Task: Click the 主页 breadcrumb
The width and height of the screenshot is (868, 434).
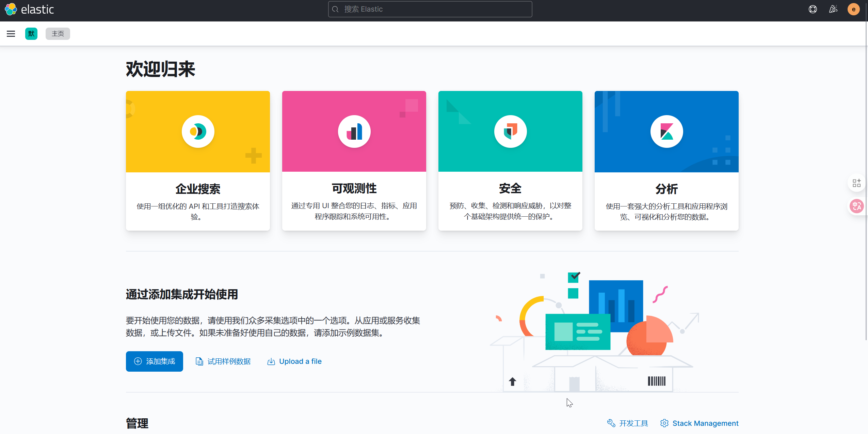Action: [x=58, y=33]
